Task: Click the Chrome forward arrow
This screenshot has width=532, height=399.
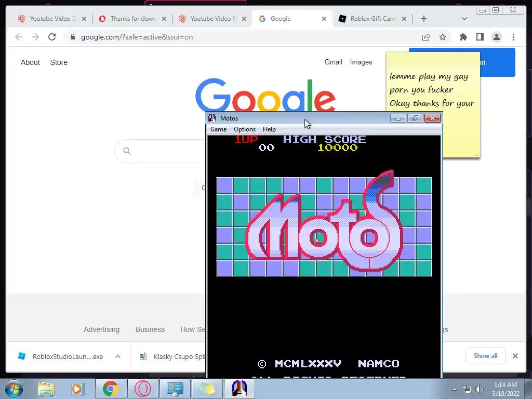Action: click(35, 37)
